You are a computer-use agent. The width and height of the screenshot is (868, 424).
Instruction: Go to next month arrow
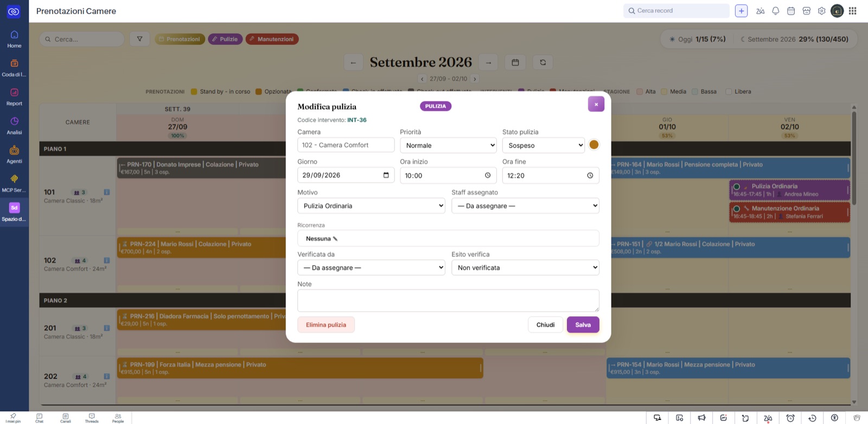(x=488, y=62)
